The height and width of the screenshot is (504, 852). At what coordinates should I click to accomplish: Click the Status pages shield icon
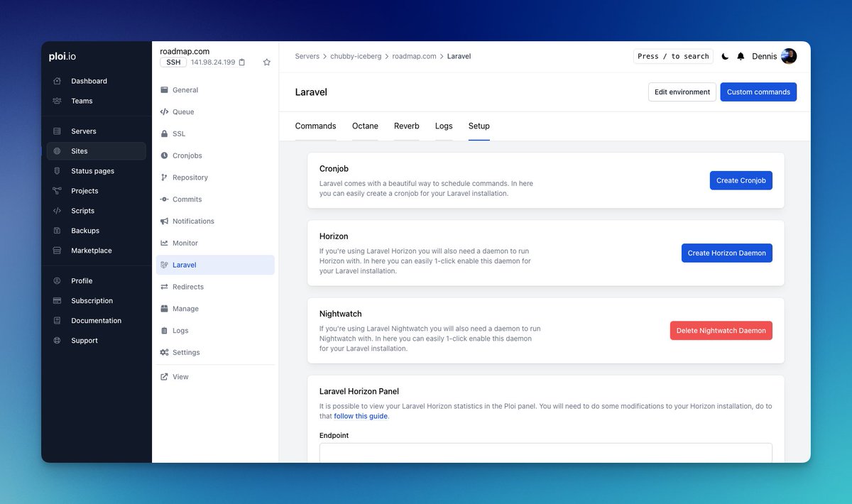pos(57,171)
